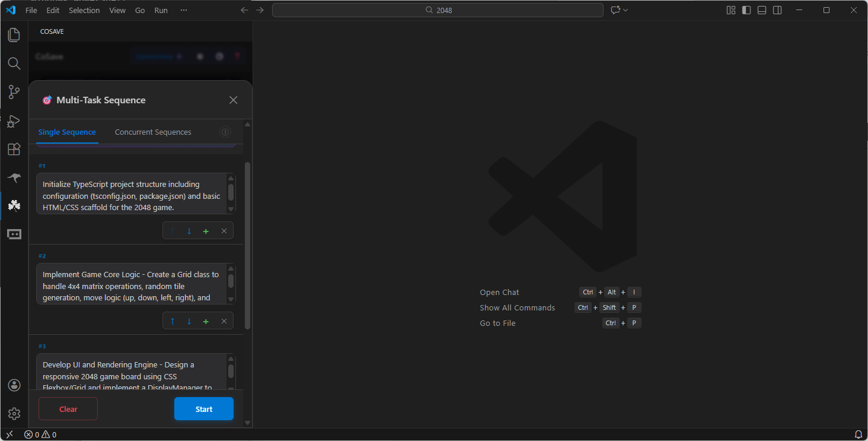Open the kangaroo extension in the sidebar
The width and height of the screenshot is (868, 441).
point(14,177)
